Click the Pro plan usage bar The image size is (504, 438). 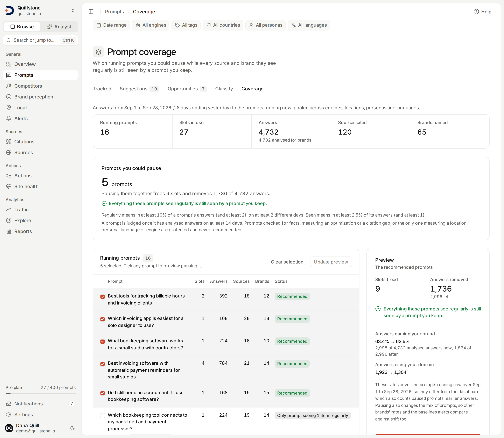point(41,393)
